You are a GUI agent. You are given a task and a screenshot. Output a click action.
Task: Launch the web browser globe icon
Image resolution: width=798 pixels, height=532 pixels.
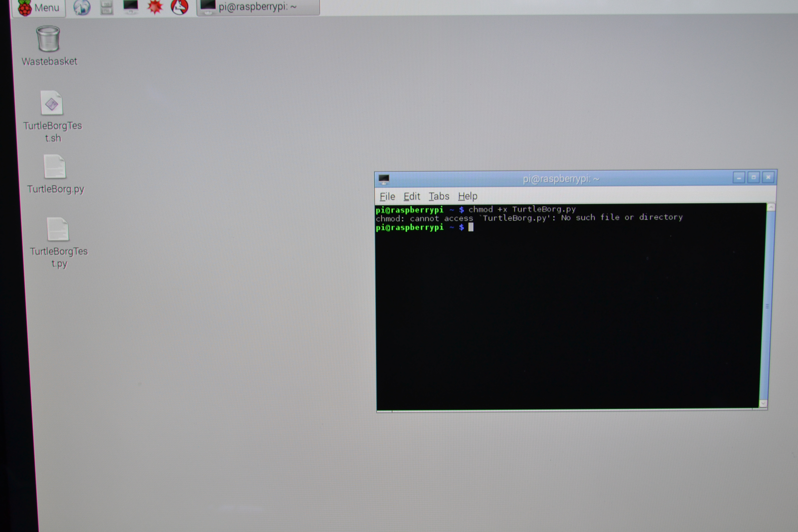coord(82,7)
